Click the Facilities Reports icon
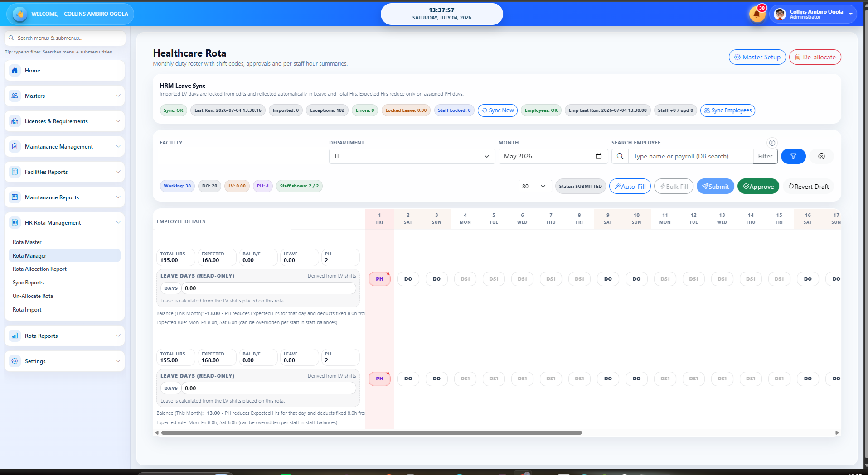Image resolution: width=868 pixels, height=475 pixels. (15, 172)
